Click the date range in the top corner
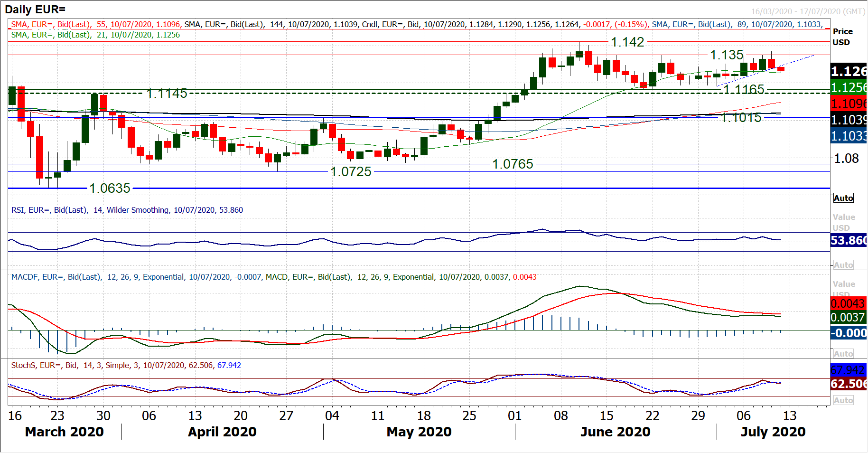 808,11
